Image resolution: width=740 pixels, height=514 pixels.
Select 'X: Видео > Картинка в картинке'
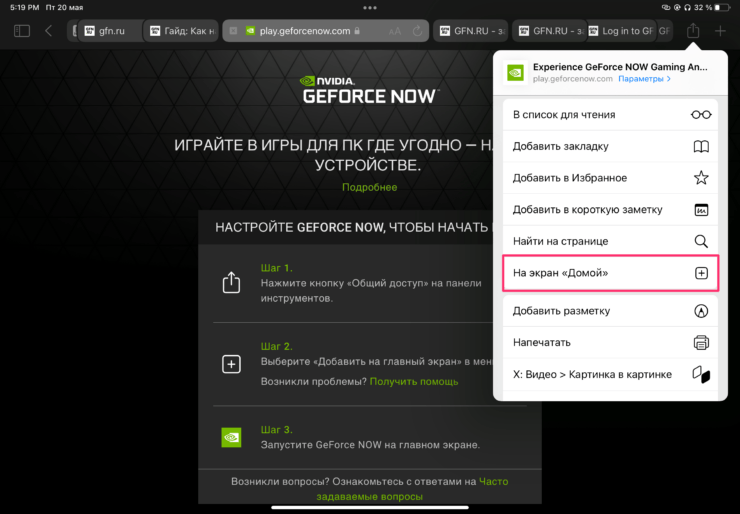pos(610,374)
